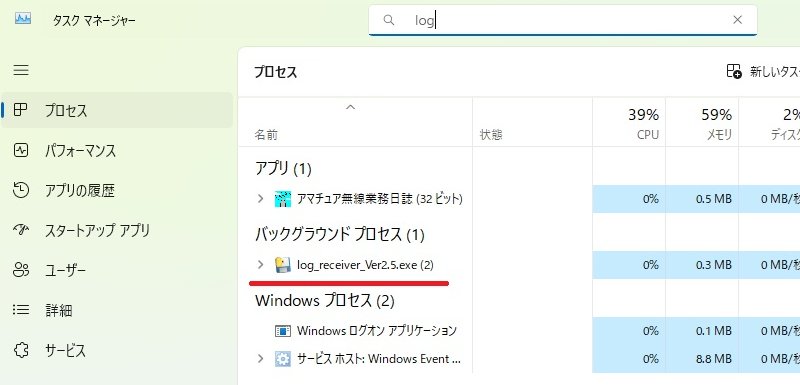This screenshot has height=385, width=800.
Task: Click the アプリ (1) group heading
Action: (x=283, y=168)
